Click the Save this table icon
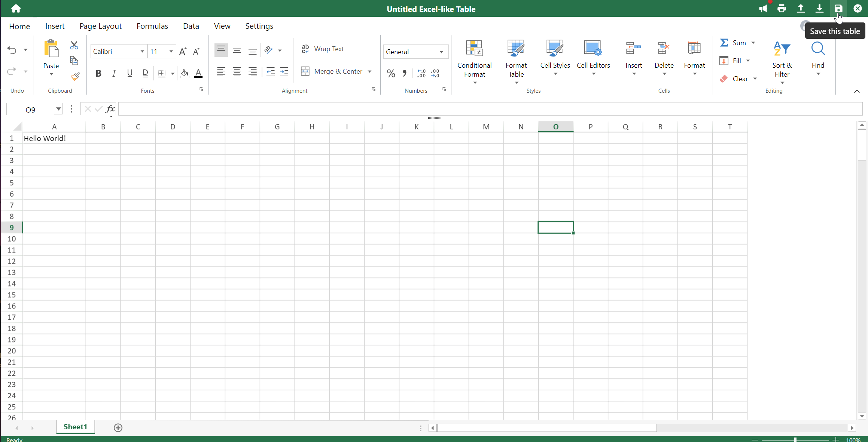Viewport: 868px width, 442px height. tap(838, 9)
